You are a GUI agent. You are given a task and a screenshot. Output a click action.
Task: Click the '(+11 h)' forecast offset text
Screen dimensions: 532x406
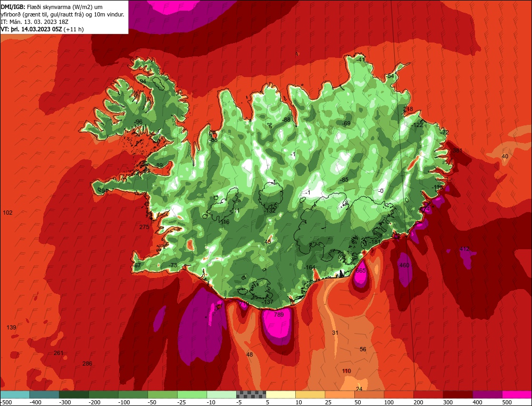click(73, 29)
